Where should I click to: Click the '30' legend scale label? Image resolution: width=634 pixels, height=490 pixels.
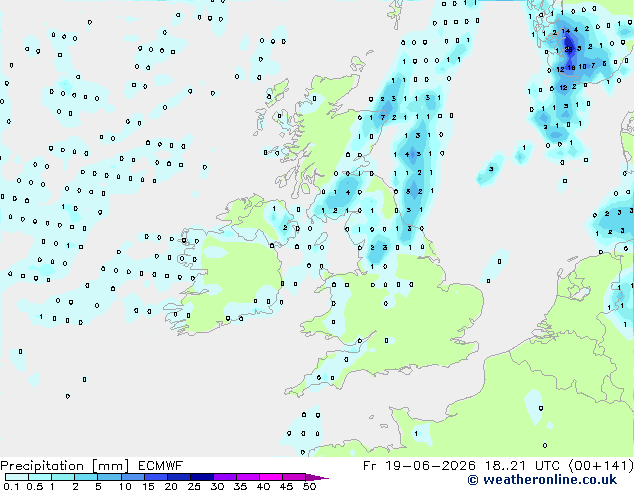click(217, 486)
